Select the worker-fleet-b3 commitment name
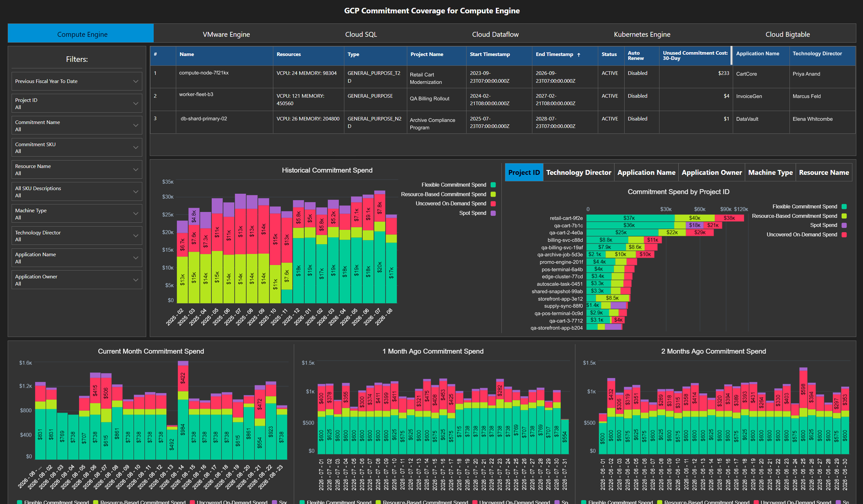863x504 pixels. [196, 94]
